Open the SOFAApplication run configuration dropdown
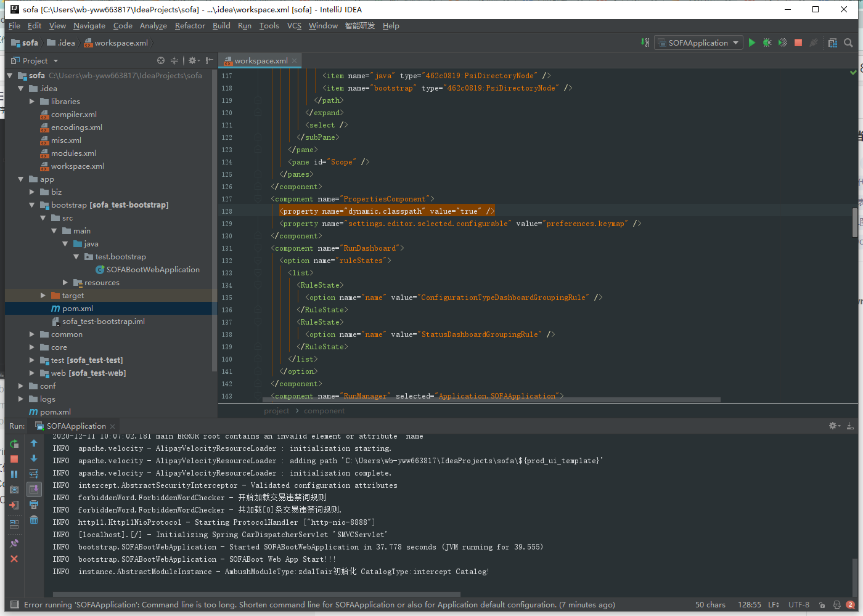 698,43
